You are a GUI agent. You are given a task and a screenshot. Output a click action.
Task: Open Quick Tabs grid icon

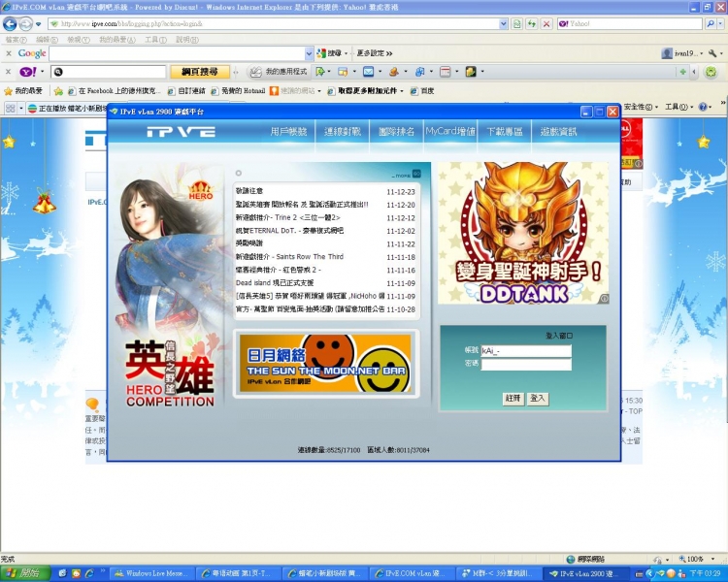10,108
